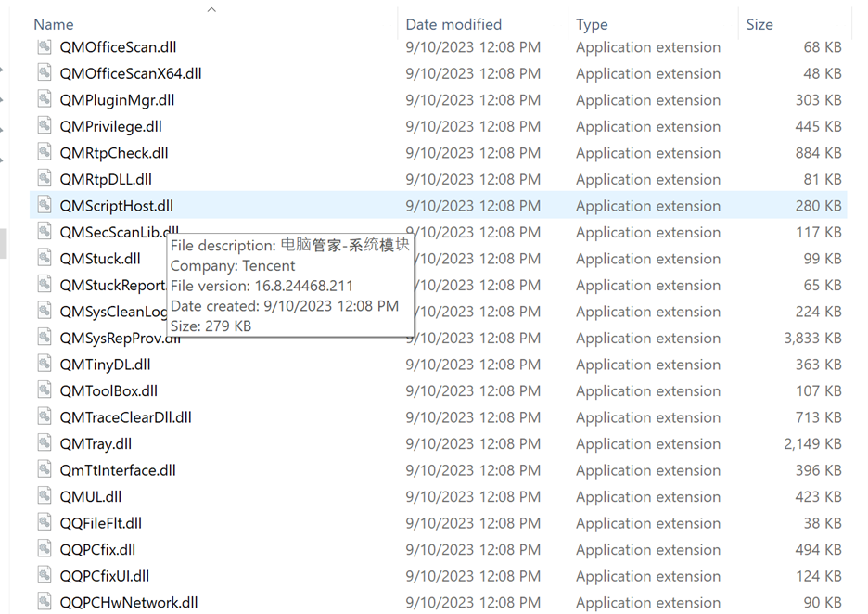This screenshot has width=868, height=614.
Task: Select the file name QQFileFlt.dll
Action: point(101,523)
